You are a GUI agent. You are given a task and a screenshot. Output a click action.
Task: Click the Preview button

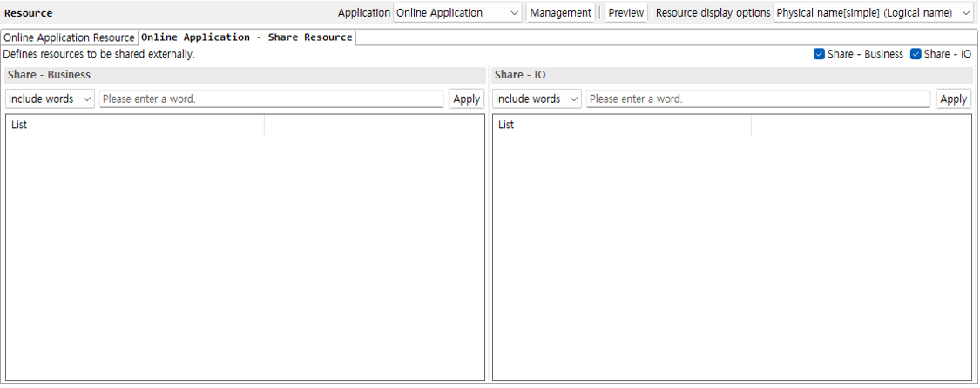625,13
